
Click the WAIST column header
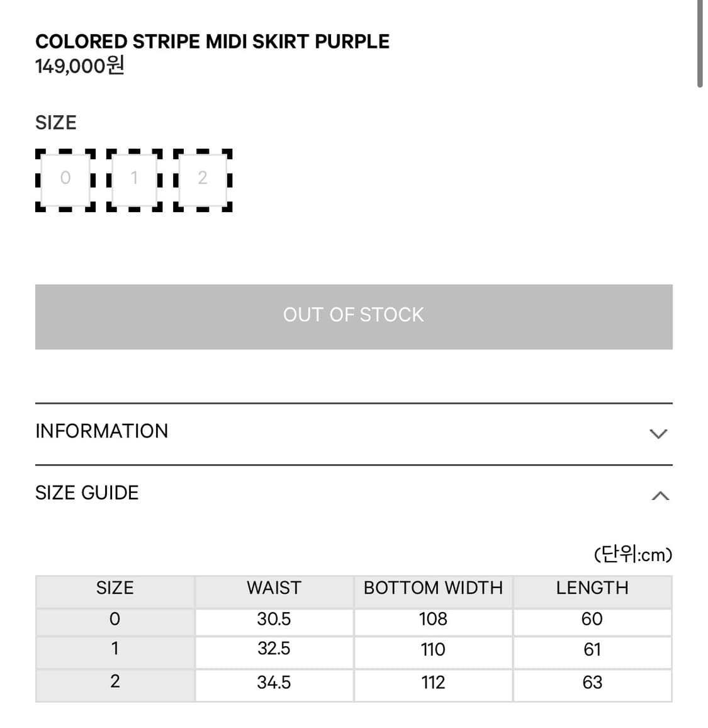tap(274, 588)
